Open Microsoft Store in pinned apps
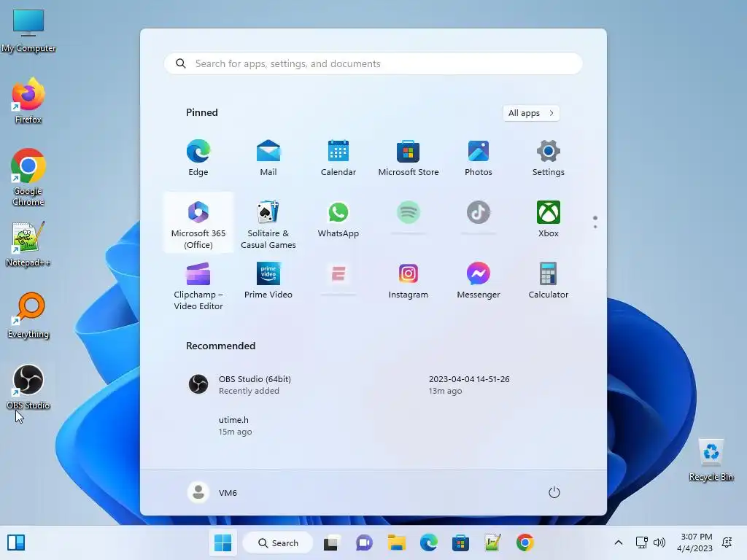Viewport: 747px width, 560px height. [x=409, y=158]
